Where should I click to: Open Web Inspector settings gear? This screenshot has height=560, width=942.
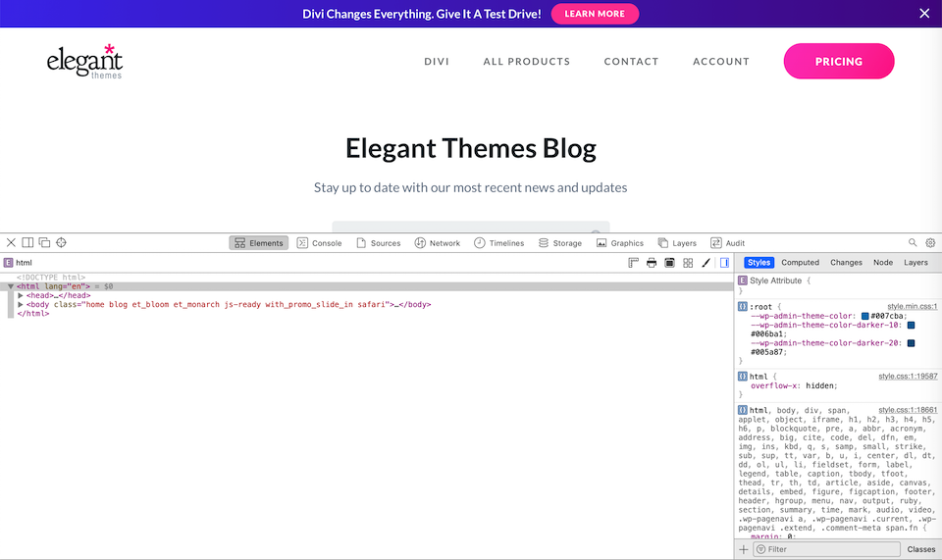pyautogui.click(x=930, y=243)
